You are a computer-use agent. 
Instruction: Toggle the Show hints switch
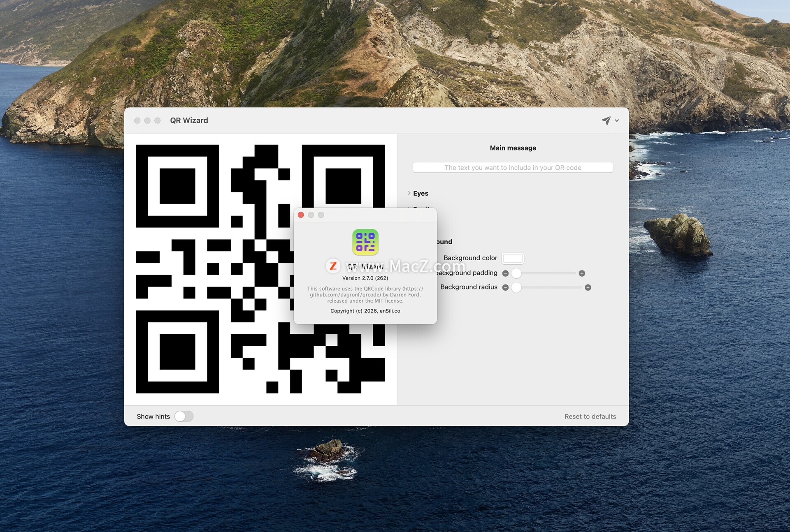pyautogui.click(x=184, y=416)
